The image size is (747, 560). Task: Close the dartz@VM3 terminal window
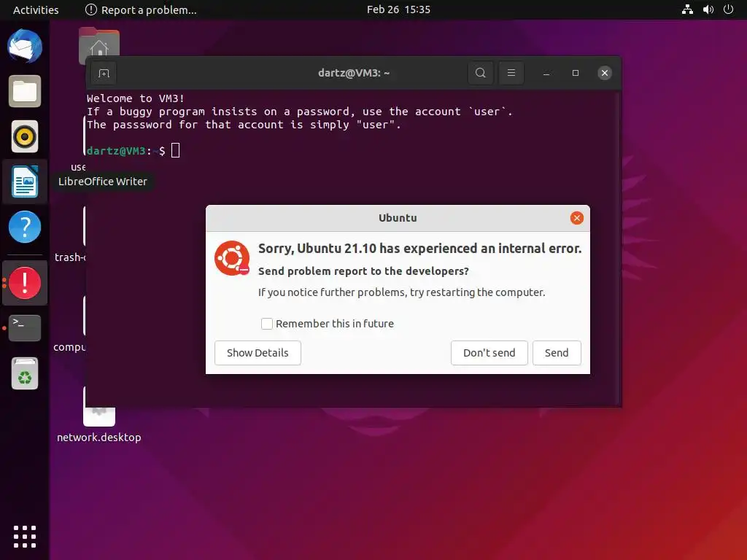pos(605,73)
